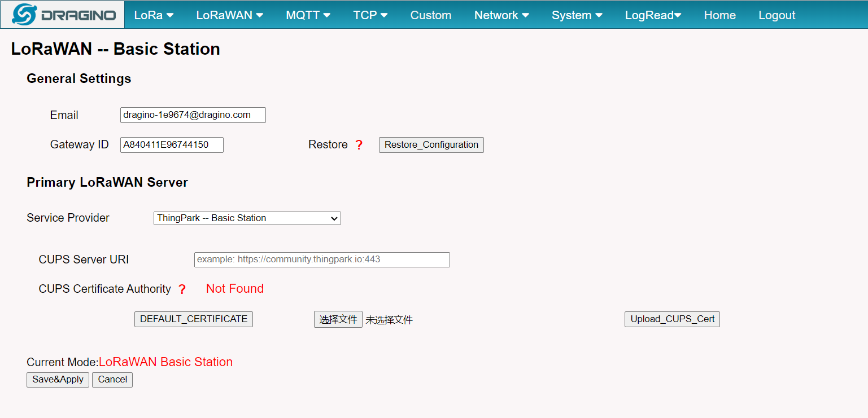This screenshot has height=418, width=868.
Task: Click the red question mark beside Restore
Action: (x=359, y=145)
